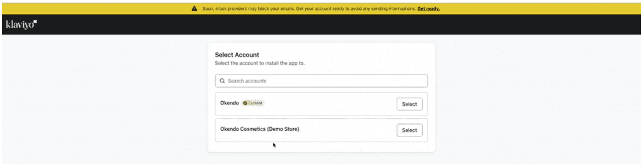Viewport: 644px width, 168px height.
Task: Click the warning triangle icon in the banner
Action: click(x=194, y=8)
